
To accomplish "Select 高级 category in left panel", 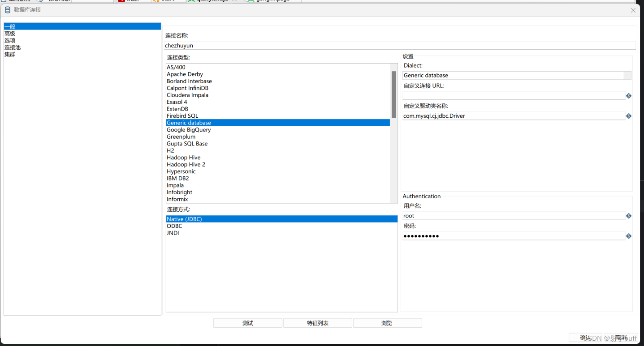I will (82, 34).
